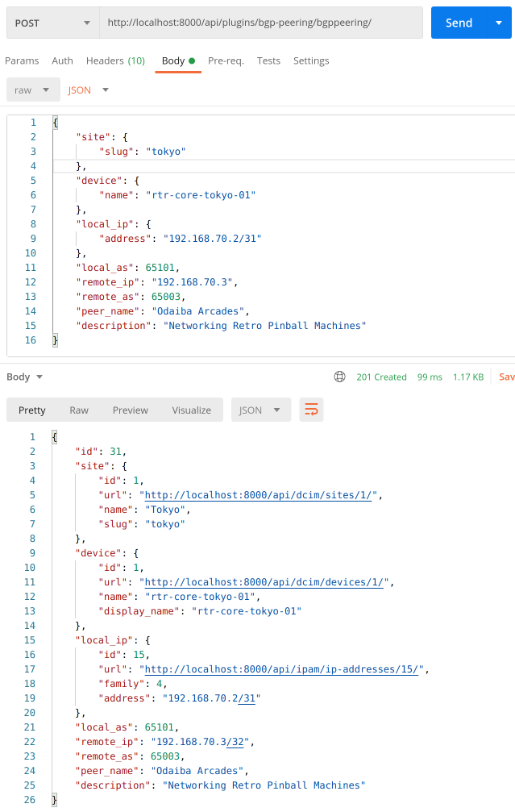This screenshot has height=812, width=515.
Task: Save the response
Action: (x=506, y=377)
